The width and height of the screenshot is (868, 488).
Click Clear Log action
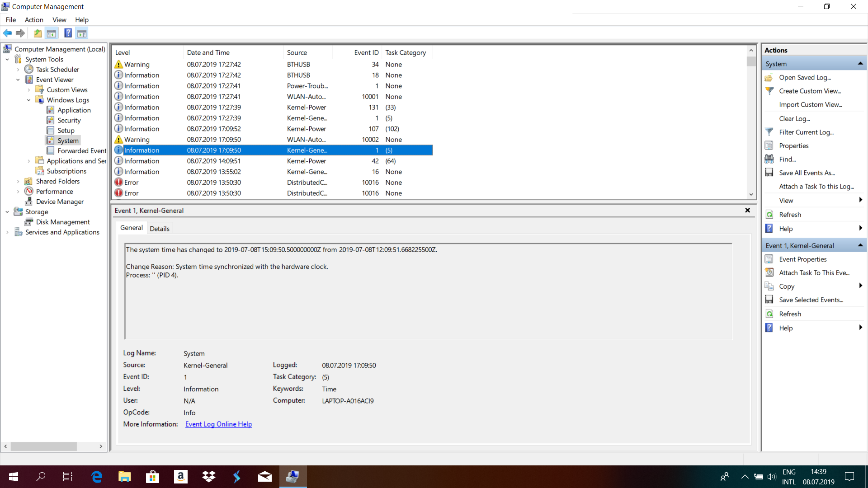tap(794, 118)
